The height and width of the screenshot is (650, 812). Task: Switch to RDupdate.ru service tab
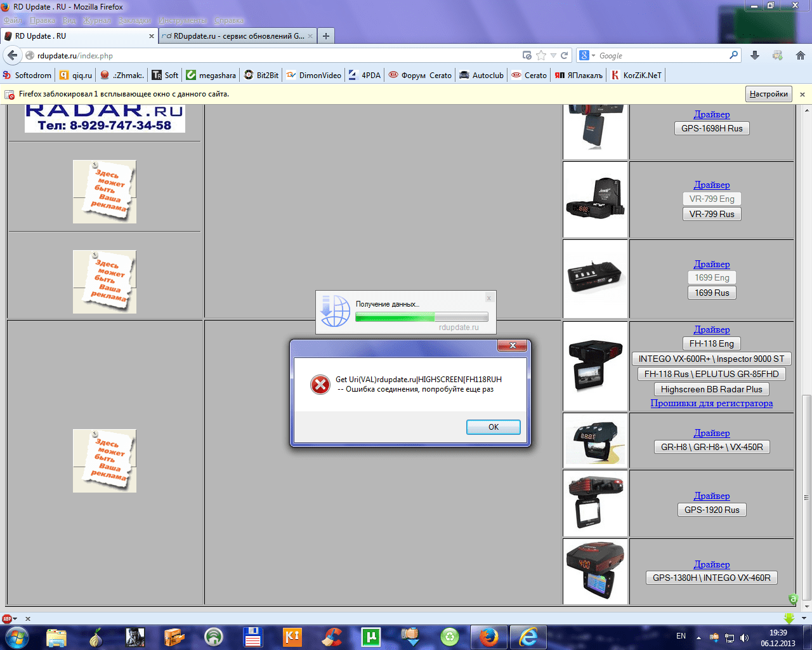click(x=238, y=36)
